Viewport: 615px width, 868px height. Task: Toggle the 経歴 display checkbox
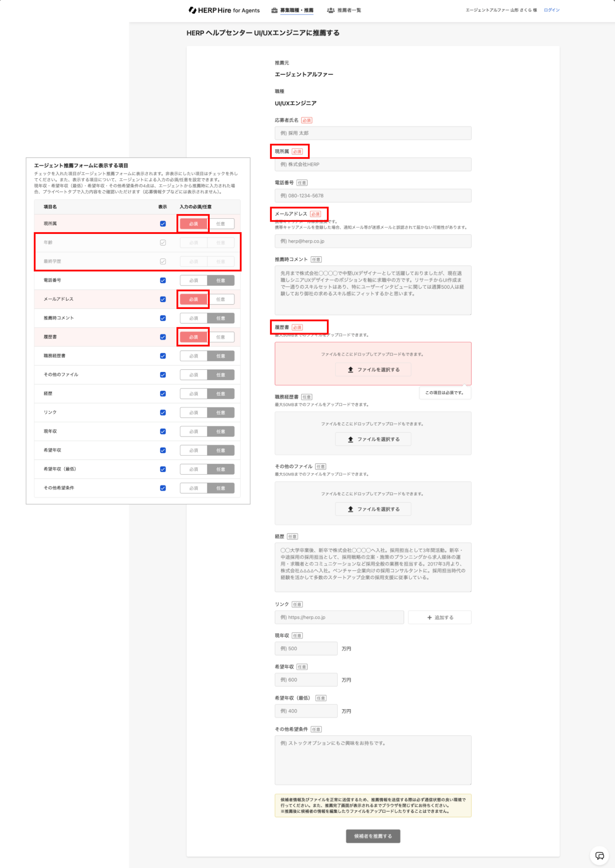[163, 393]
